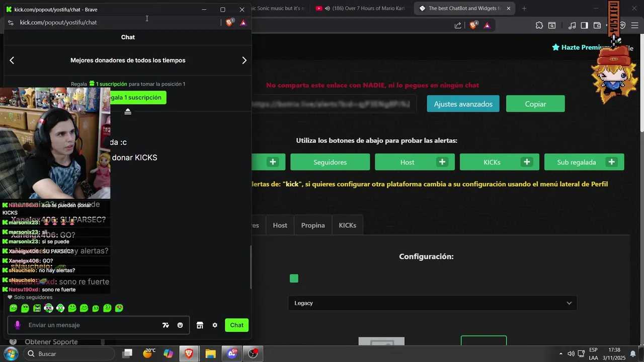This screenshot has height=362, width=644.
Task: Open the Brave Wallet icon
Action: coord(597,25)
